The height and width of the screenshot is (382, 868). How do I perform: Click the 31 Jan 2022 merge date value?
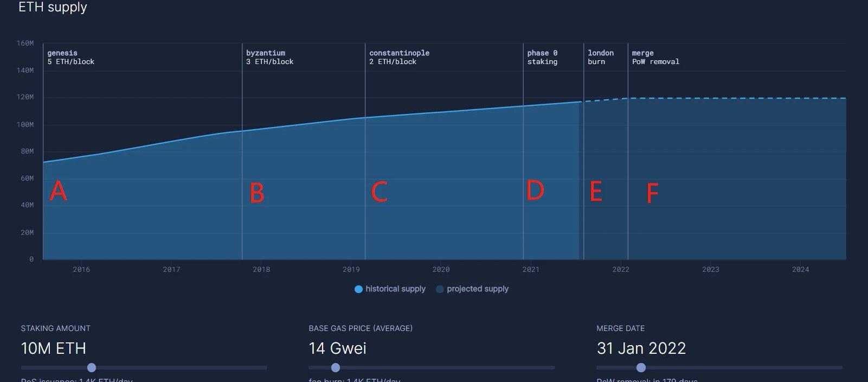pos(641,348)
